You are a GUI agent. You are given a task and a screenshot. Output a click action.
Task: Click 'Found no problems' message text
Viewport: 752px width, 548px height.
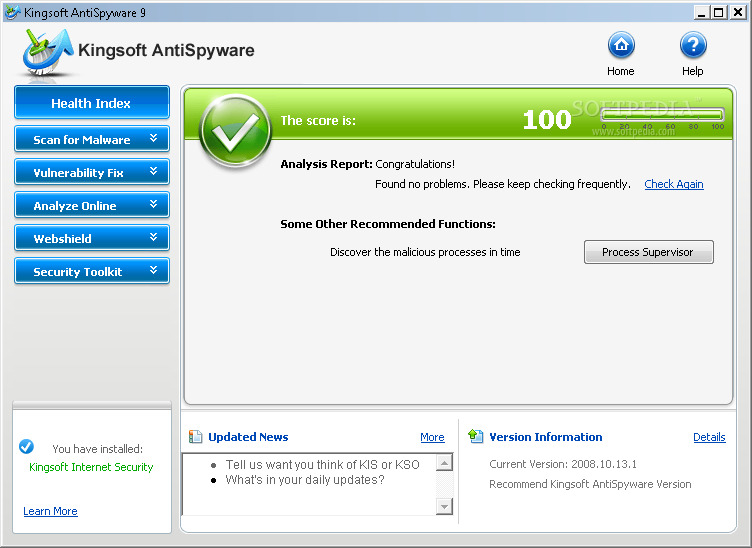503,184
